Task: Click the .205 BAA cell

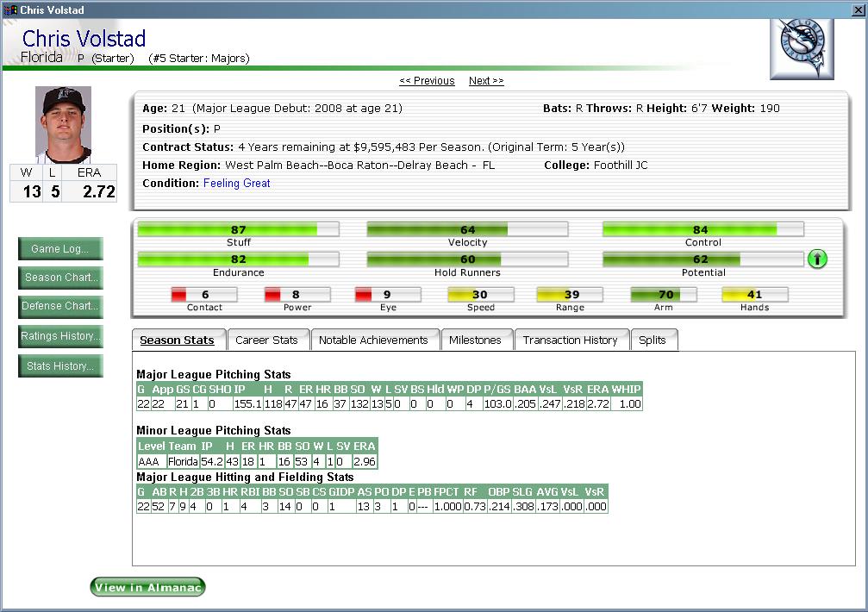Action: click(525, 404)
